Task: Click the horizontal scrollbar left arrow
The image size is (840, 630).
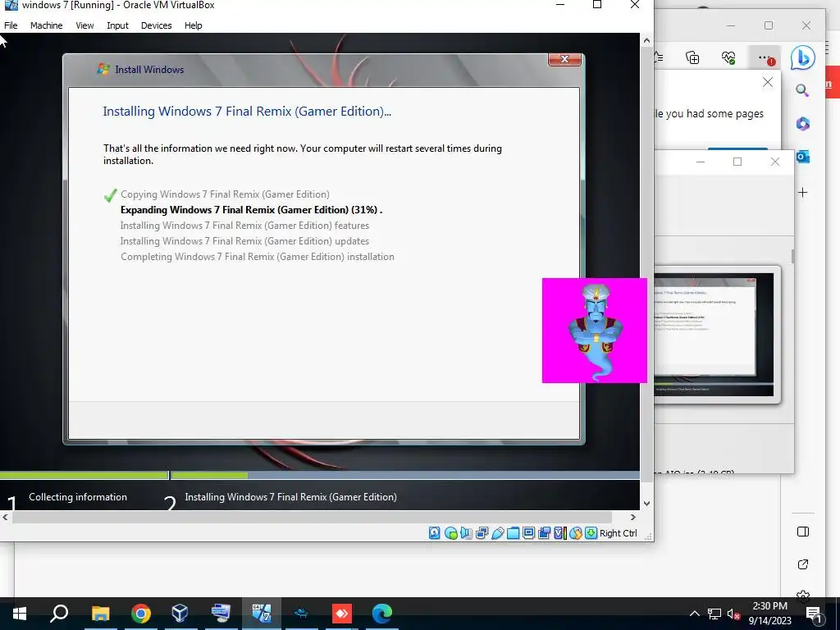Action: [x=6, y=517]
